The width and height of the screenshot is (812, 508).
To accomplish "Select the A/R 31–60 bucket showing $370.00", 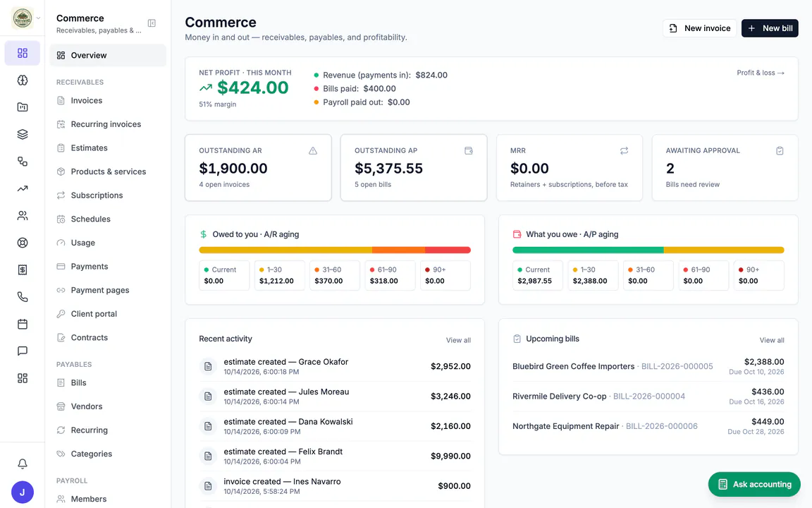I will coord(335,275).
